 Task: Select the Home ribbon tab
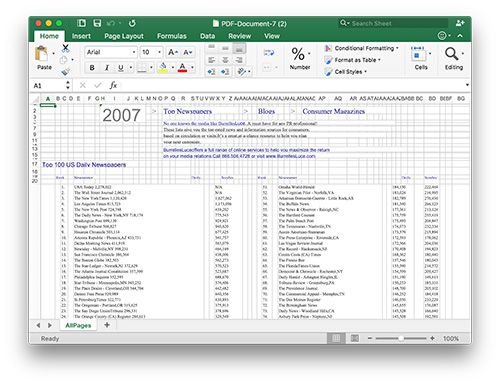point(49,36)
